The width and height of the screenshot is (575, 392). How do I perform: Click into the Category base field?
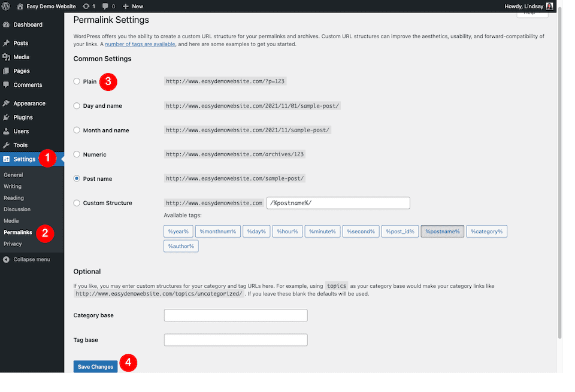[235, 315]
